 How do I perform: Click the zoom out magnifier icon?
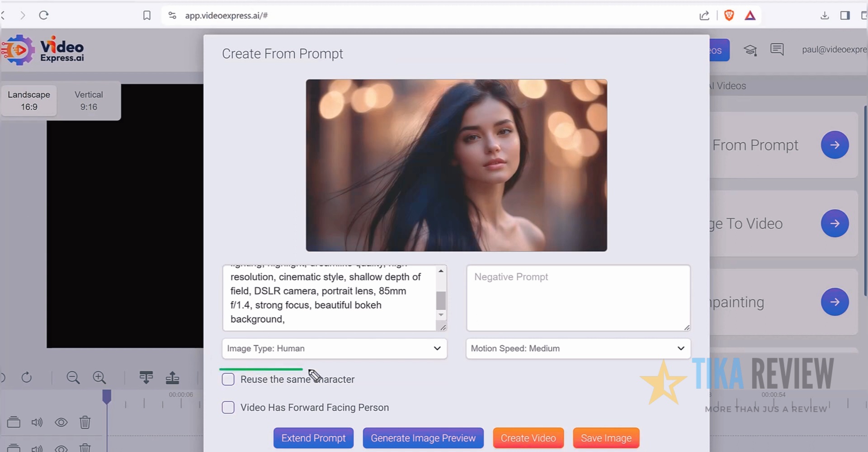click(73, 377)
